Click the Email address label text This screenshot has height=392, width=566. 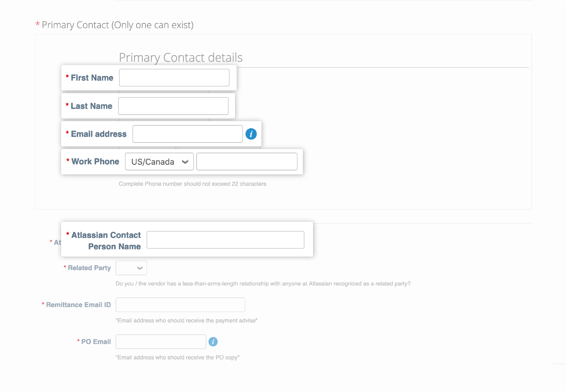(98, 134)
